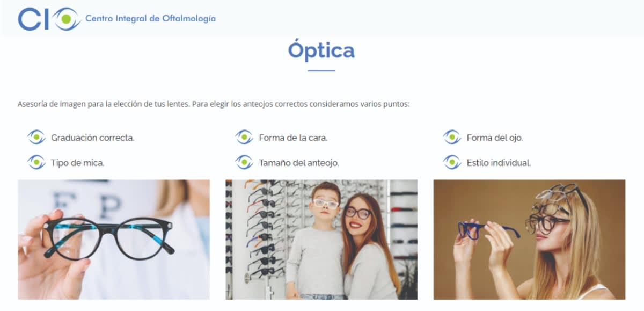Screen dimensions: 644x311
Task: Click eye icon beside Tamaño del anteojo
Action: pos(244,162)
